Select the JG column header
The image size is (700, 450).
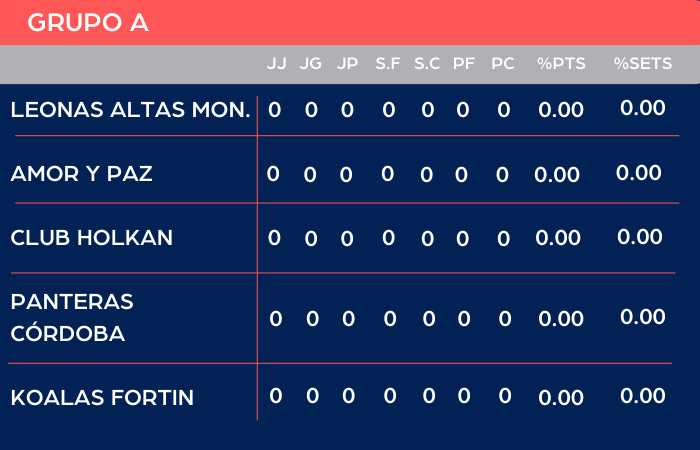click(x=311, y=64)
